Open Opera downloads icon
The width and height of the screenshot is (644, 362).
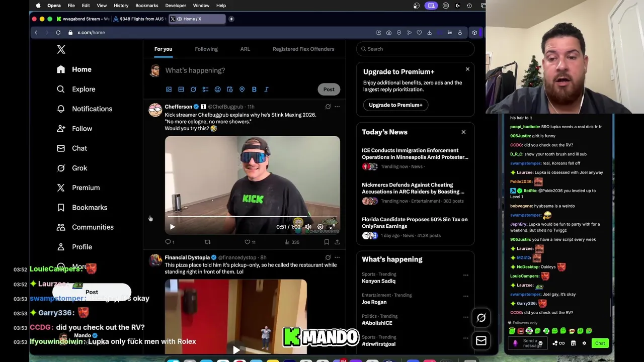(x=429, y=33)
